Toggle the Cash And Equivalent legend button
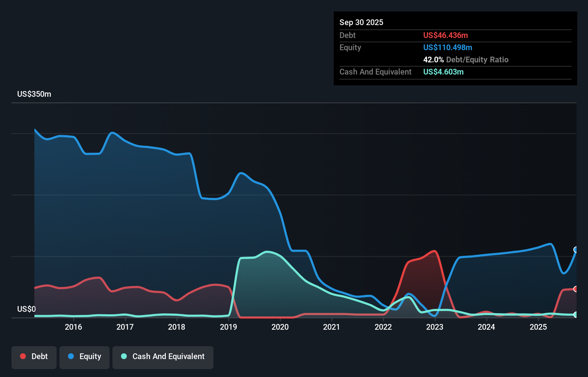Image resolution: width=588 pixels, height=377 pixels. 163,357
